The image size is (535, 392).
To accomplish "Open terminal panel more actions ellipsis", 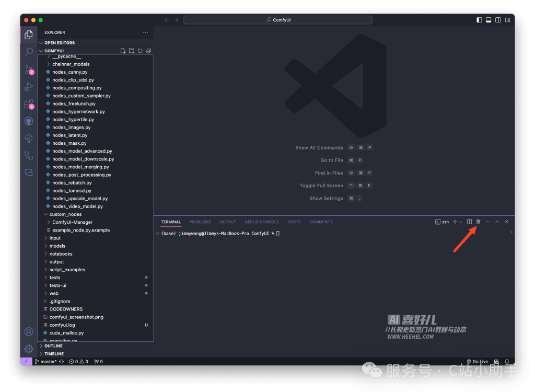I will 488,222.
